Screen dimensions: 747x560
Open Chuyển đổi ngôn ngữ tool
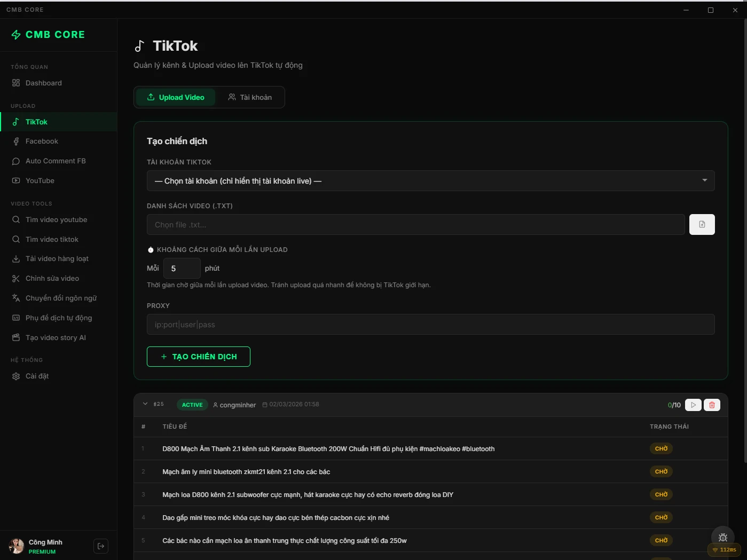(61, 298)
